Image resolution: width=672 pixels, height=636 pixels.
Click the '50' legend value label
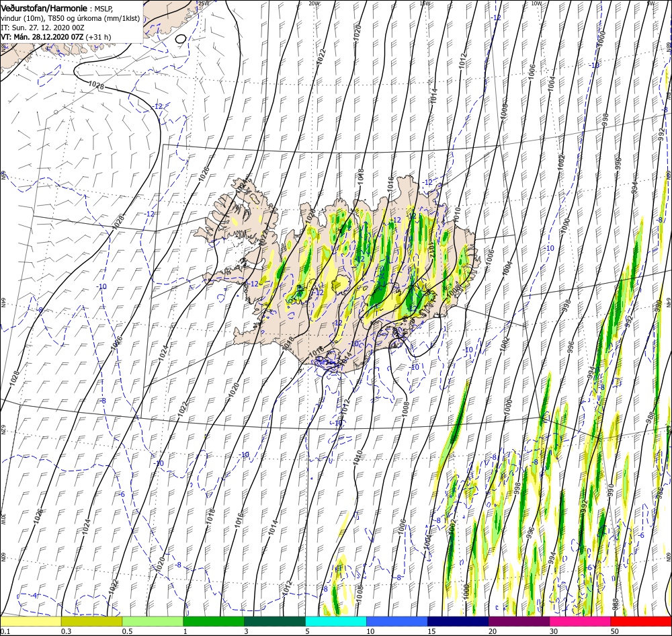click(615, 631)
